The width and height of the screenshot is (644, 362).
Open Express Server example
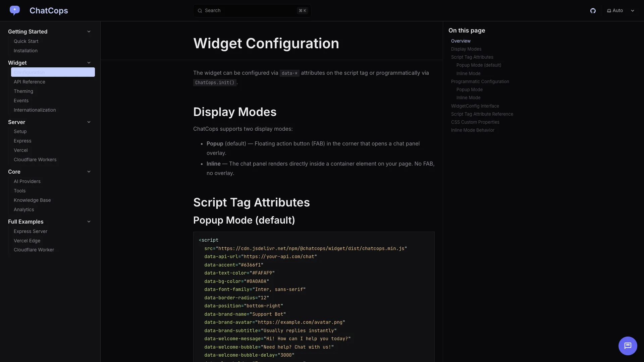click(x=31, y=231)
